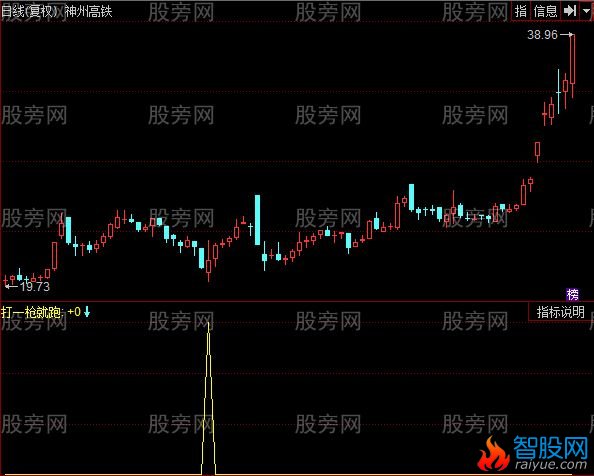Click the 38.96 high price label
This screenshot has width=594, height=476.
coord(542,35)
